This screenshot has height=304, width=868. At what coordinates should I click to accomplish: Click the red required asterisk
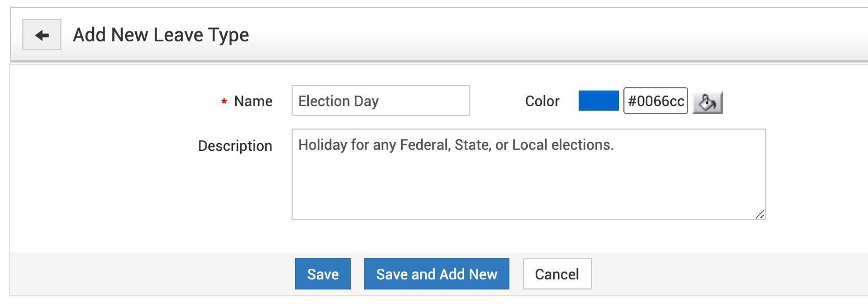point(224,102)
